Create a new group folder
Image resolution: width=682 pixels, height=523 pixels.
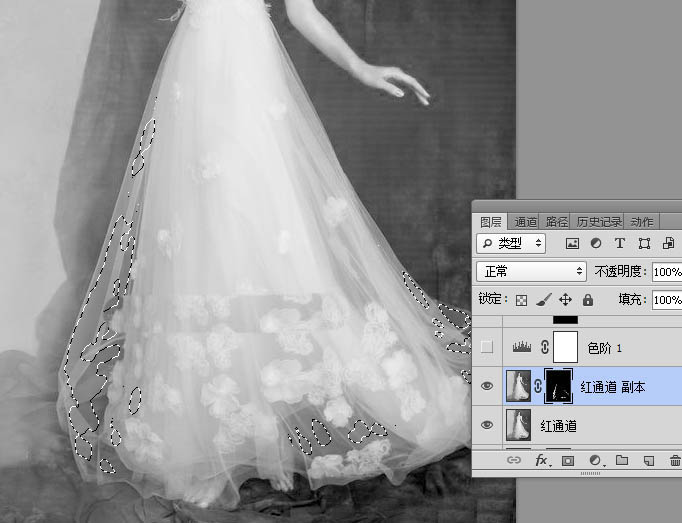point(621,461)
